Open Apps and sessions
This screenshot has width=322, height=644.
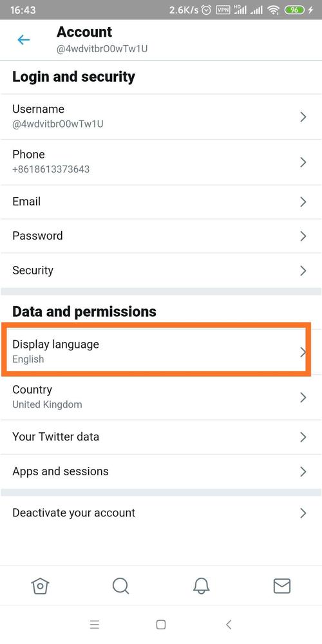tap(161, 471)
